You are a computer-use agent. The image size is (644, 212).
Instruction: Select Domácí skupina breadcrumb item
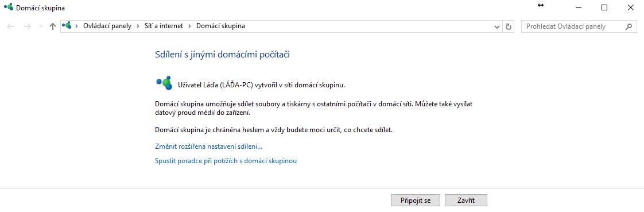coord(220,26)
